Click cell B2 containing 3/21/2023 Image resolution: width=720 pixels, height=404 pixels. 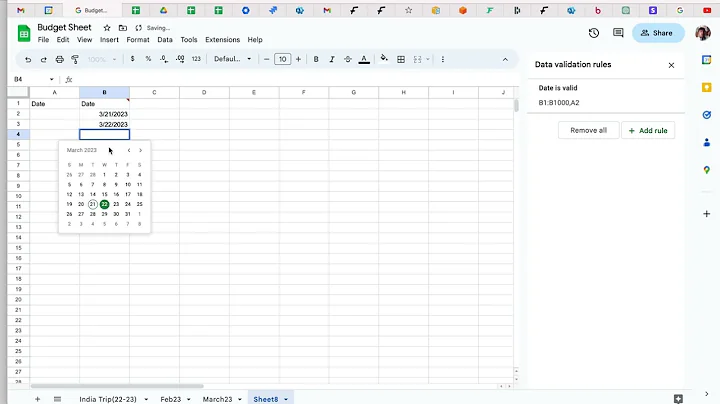pyautogui.click(x=104, y=114)
